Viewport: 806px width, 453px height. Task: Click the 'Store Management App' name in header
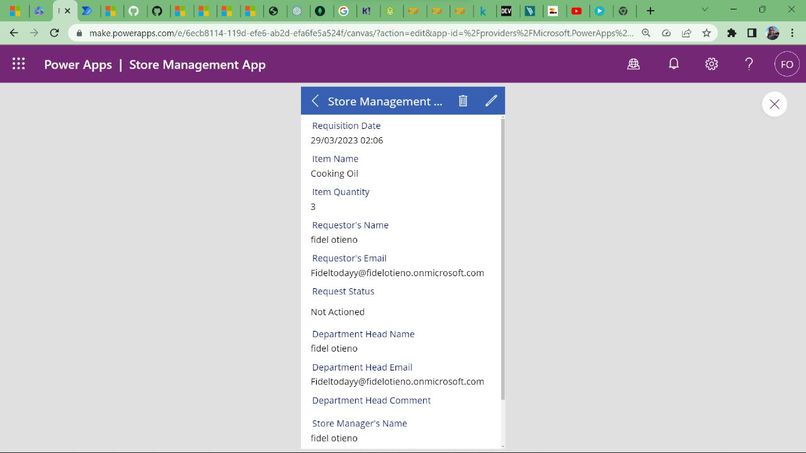tap(197, 65)
